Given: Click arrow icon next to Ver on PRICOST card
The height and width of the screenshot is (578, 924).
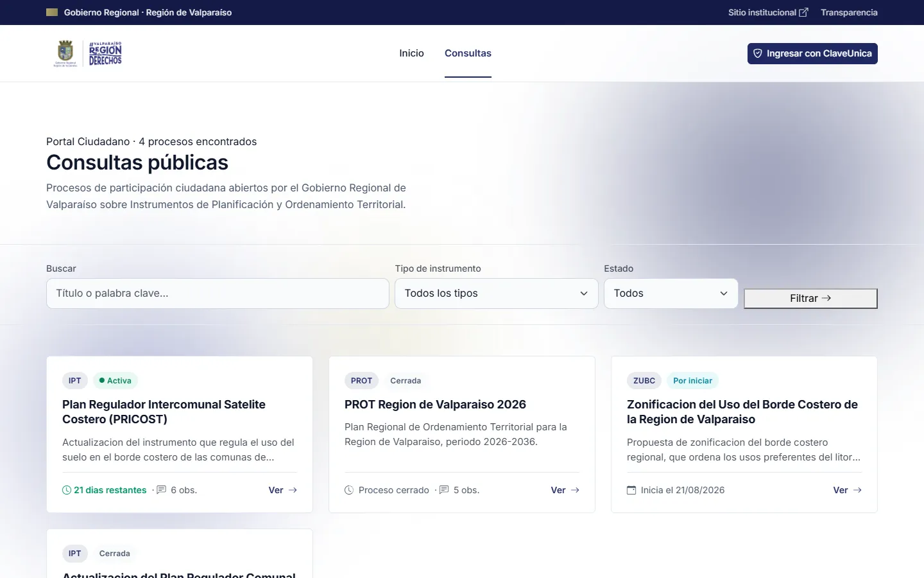Looking at the screenshot, I should 293,490.
